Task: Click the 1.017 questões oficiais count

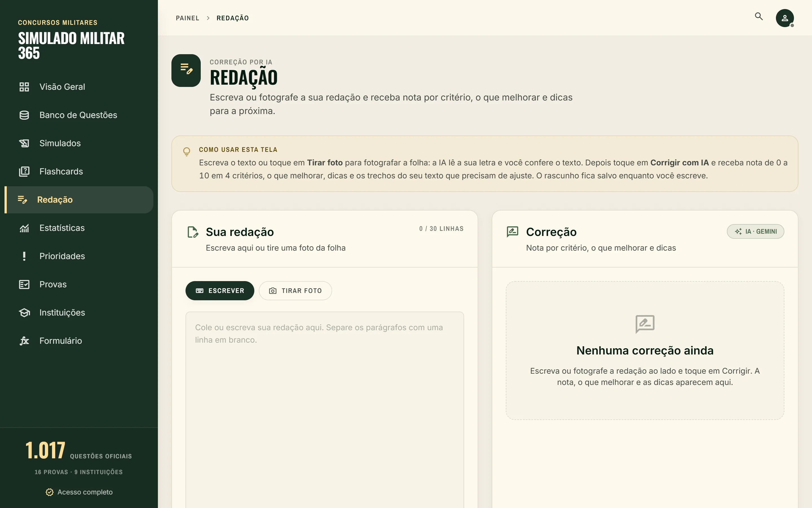Action: point(78,450)
